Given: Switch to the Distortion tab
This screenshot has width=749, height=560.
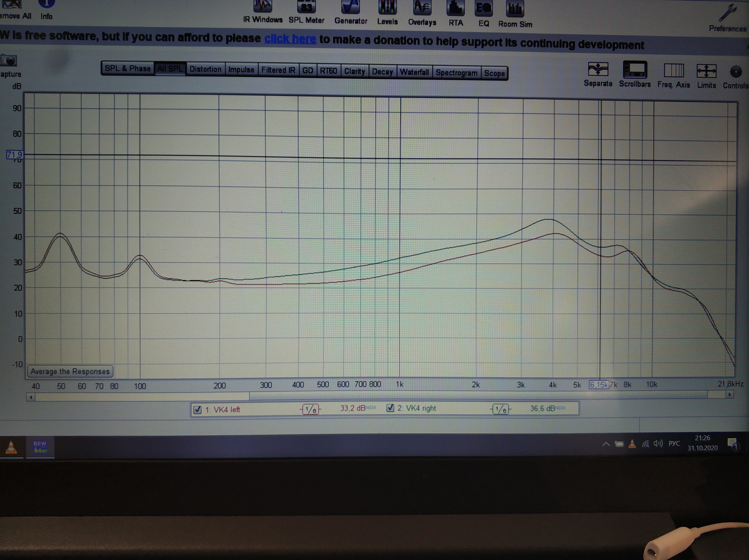Looking at the screenshot, I should click(x=205, y=69).
